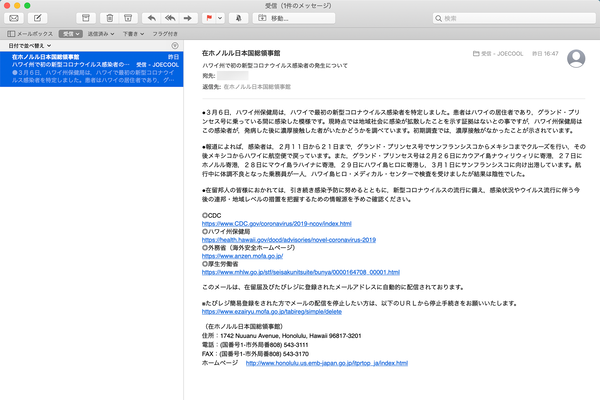600x400 pixels.
Task: Open the 送信済み sent mailbox dropdown
Action: coord(101,34)
